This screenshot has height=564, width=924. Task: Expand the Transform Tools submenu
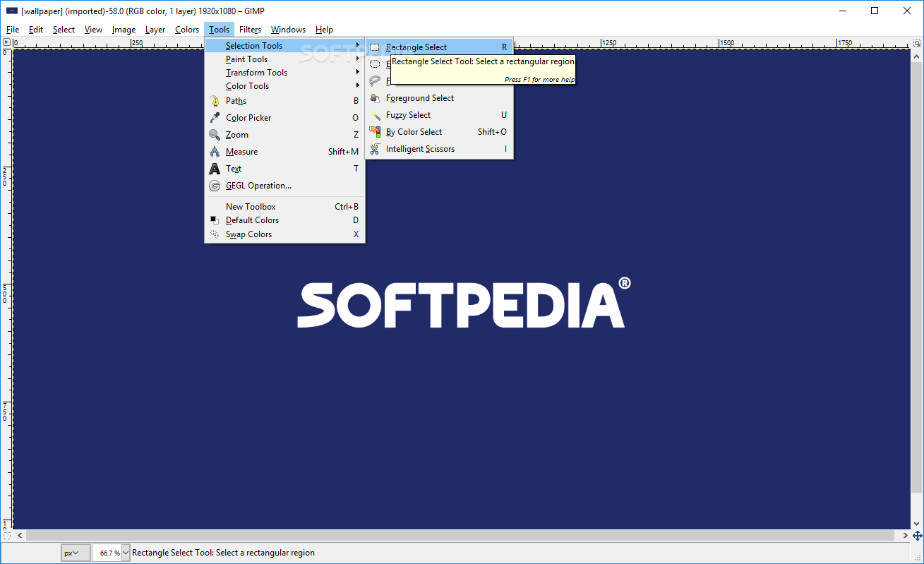284,73
